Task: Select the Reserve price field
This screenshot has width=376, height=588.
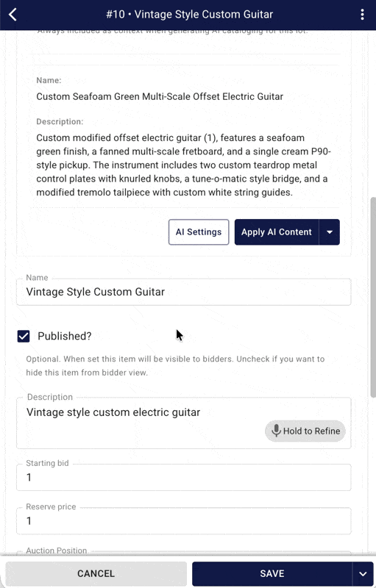Action: click(184, 520)
